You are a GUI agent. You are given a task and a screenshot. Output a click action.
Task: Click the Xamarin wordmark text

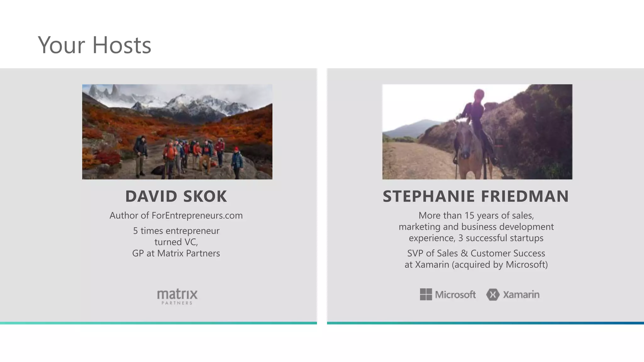(521, 294)
